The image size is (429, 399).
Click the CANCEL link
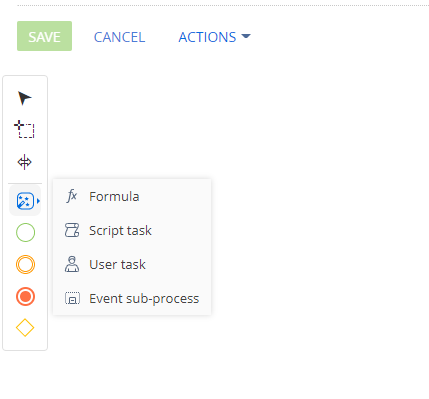pos(119,37)
